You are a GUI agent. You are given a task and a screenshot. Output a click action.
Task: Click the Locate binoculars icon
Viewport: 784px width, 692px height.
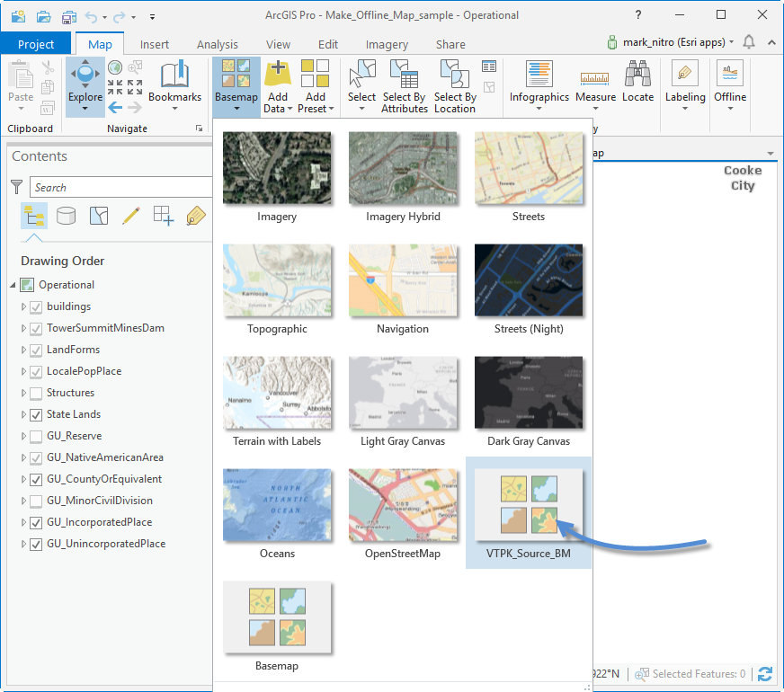[x=637, y=74]
